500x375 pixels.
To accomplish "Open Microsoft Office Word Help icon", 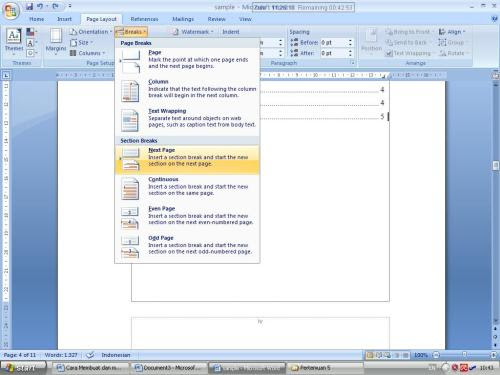I will pyautogui.click(x=495, y=19).
